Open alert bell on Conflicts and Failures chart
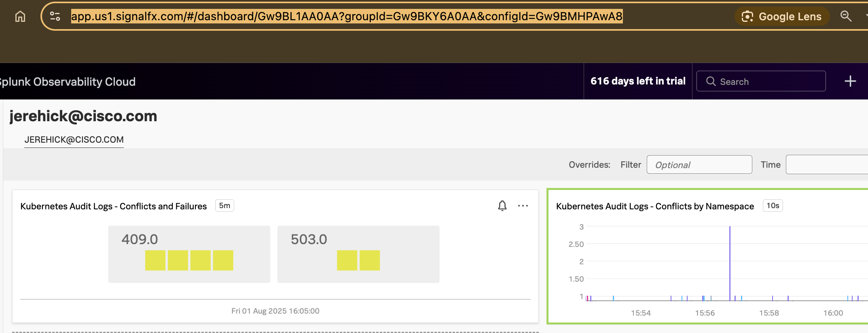 coord(502,206)
